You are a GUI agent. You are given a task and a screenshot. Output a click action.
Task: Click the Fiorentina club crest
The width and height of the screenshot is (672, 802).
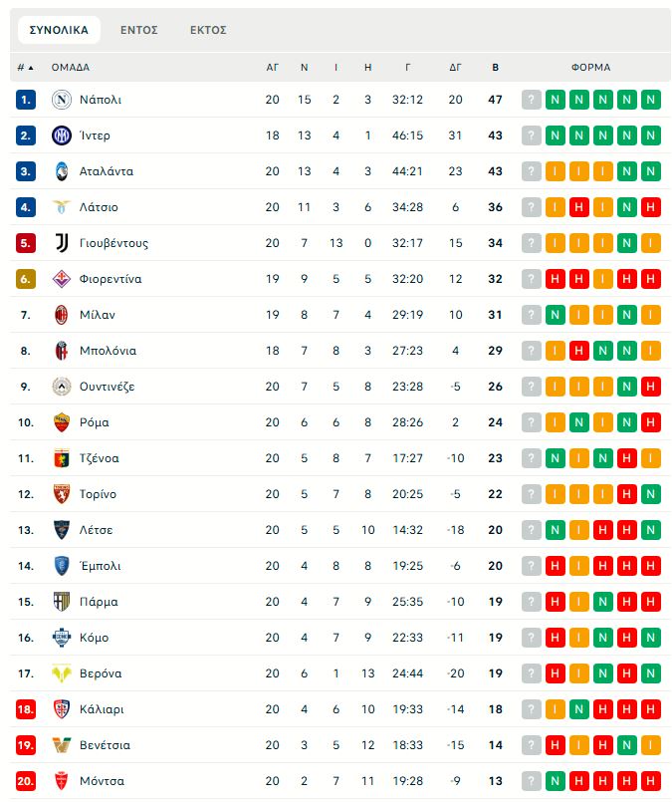tap(62, 279)
